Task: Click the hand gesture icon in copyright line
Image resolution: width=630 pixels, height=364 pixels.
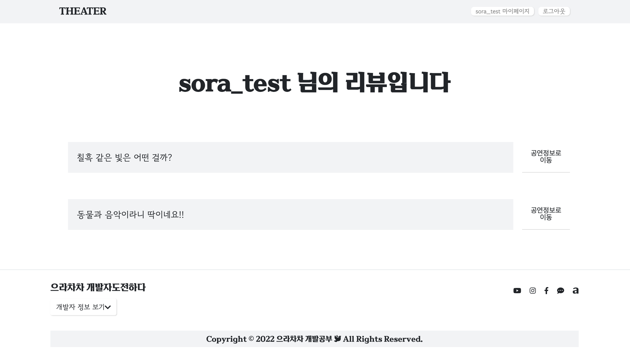Action: coord(338,339)
